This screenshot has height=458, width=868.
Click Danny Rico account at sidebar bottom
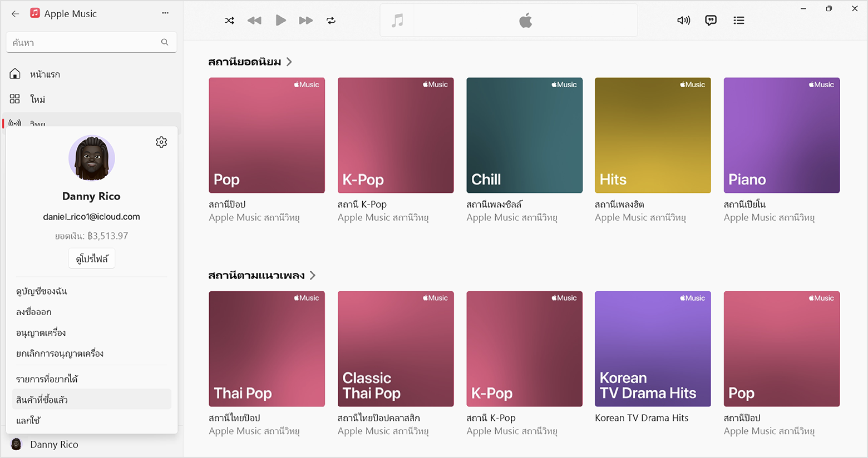pos(91,445)
